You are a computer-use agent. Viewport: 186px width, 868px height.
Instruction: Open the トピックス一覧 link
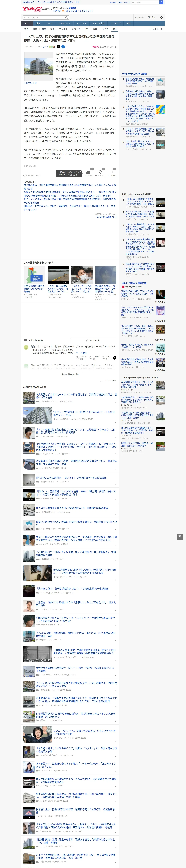155,29
